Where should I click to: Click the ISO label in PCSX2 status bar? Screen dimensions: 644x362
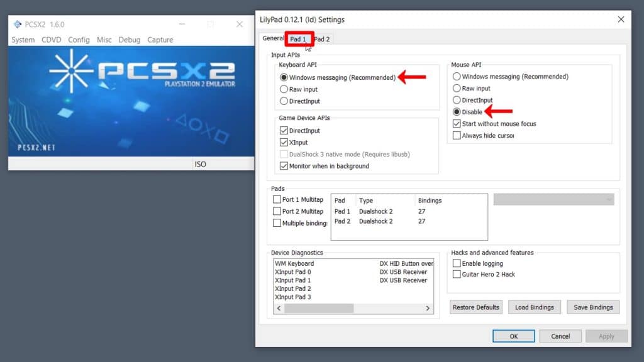click(x=201, y=164)
